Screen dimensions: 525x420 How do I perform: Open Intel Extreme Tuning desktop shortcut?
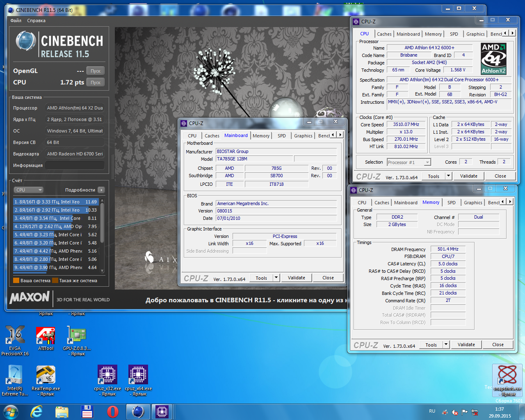(x=15, y=381)
